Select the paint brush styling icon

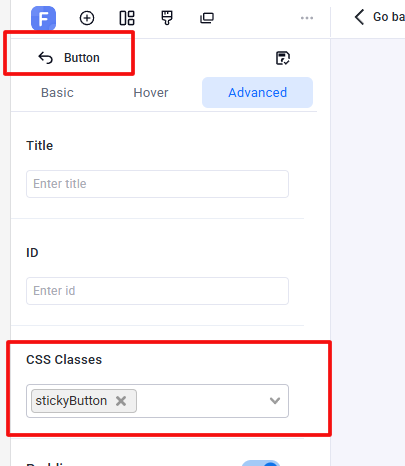point(167,18)
